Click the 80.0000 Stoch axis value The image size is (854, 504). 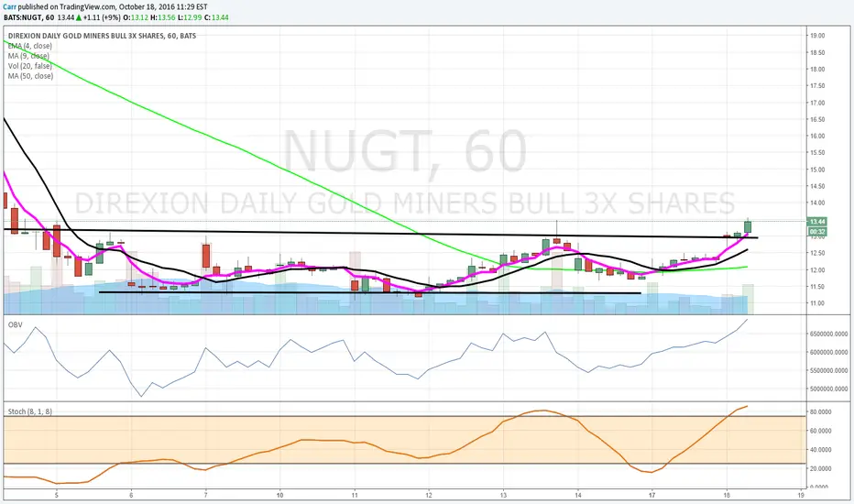(x=820, y=412)
